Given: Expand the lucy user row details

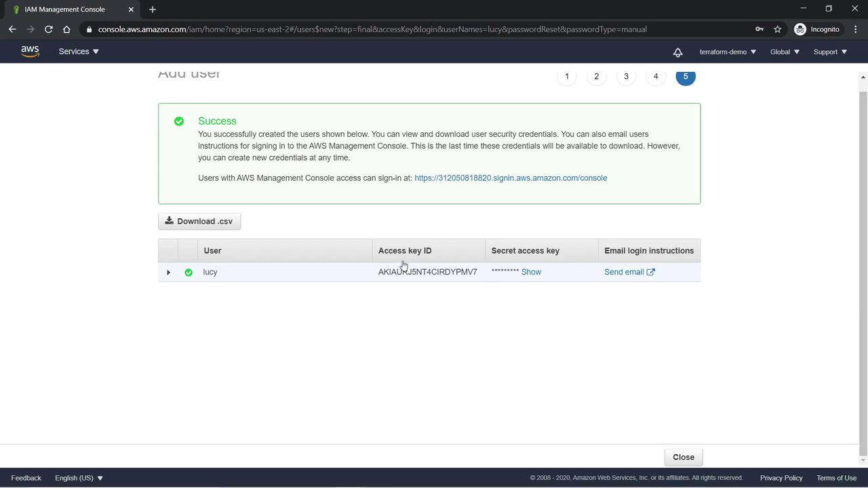Looking at the screenshot, I should coord(168,272).
